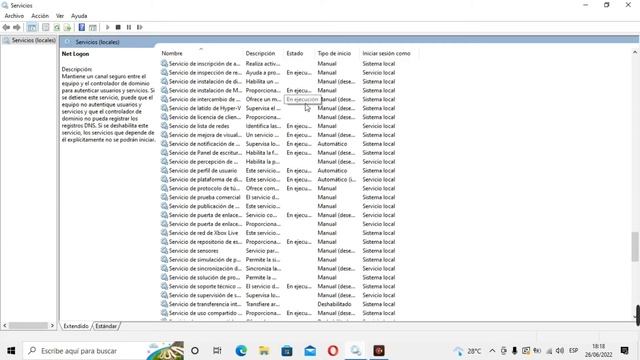640x360 pixels.
Task: Click the Refresh toolbar icon
Action: 57,27
